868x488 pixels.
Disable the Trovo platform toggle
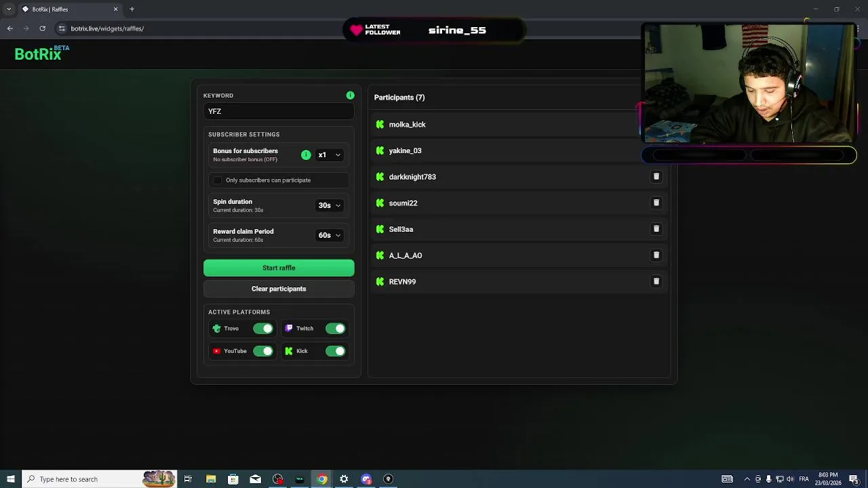click(263, 329)
